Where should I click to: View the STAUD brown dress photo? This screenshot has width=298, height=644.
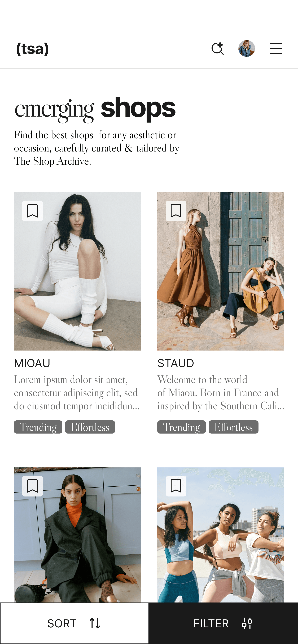point(221,271)
